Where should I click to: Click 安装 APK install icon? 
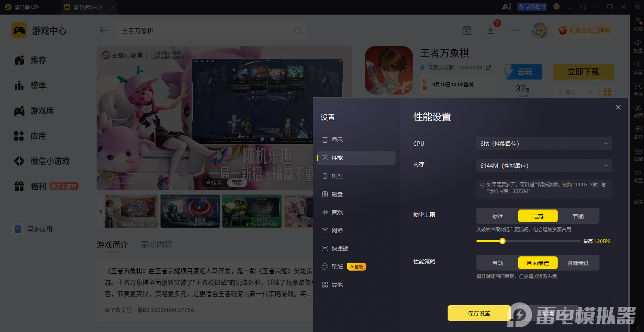click(638, 154)
